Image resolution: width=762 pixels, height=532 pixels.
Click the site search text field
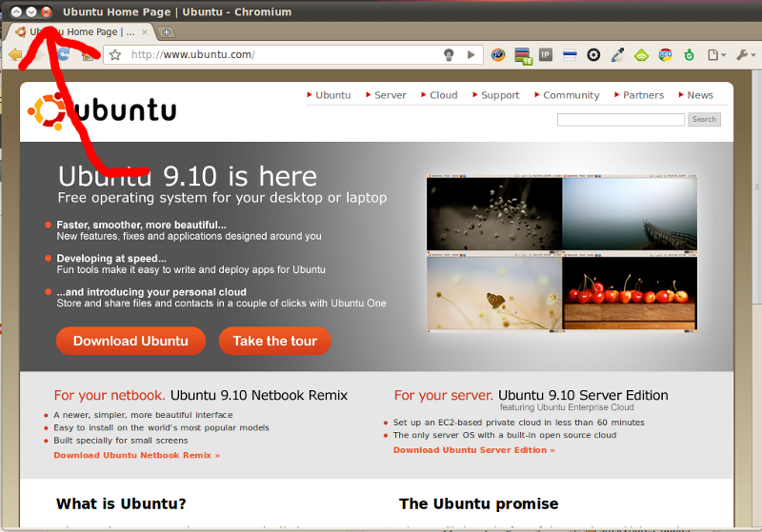(x=621, y=119)
